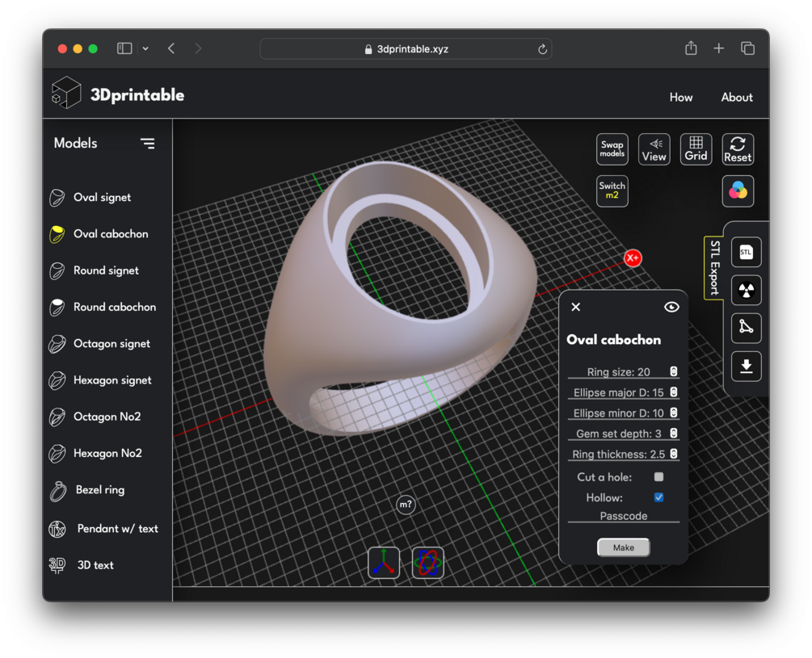Viewport: 812px width, 658px height.
Task: Click the Ellipse major D: 15 field
Action: point(624,392)
